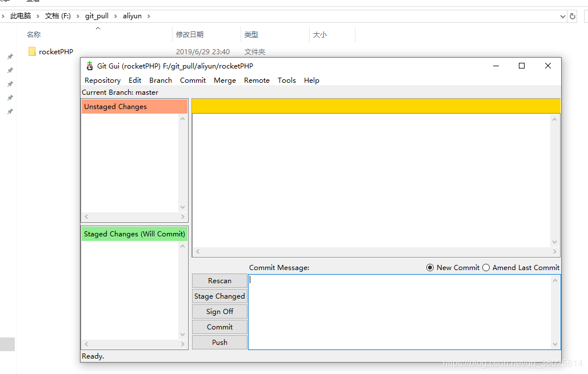Image resolution: width=588 pixels, height=374 pixels.
Task: Open the Branch menu
Action: click(161, 80)
